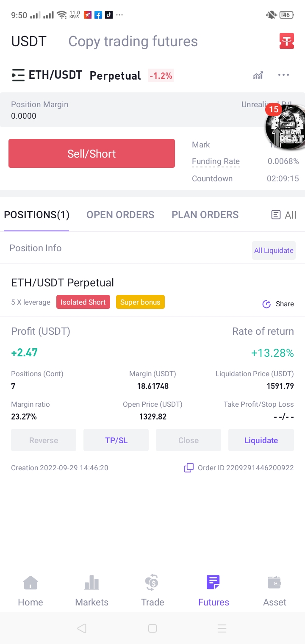The height and width of the screenshot is (644, 305).
Task: Open the three-dot more options menu
Action: click(x=283, y=75)
